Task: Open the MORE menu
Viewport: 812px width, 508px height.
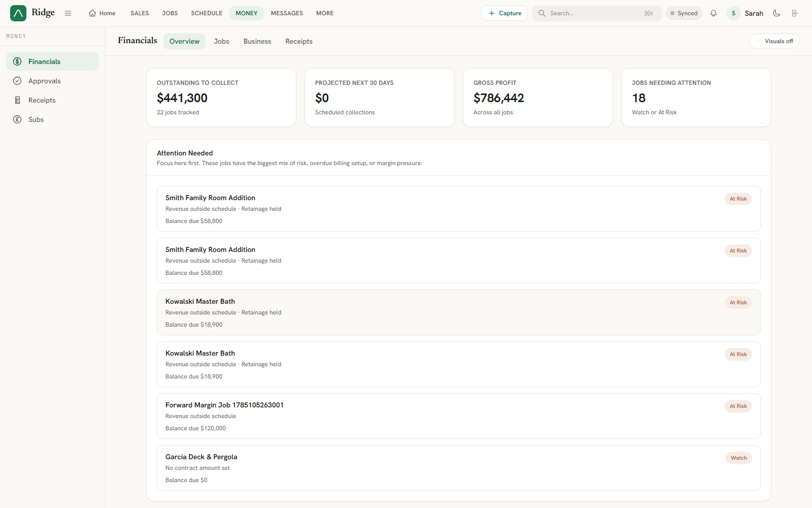Action: point(325,13)
